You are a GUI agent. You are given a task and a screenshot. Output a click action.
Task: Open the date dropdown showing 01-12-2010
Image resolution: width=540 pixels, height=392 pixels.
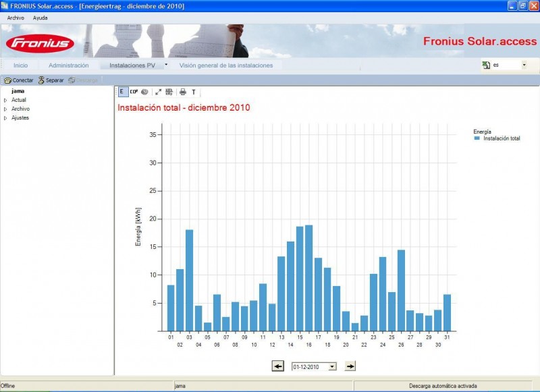332,367
